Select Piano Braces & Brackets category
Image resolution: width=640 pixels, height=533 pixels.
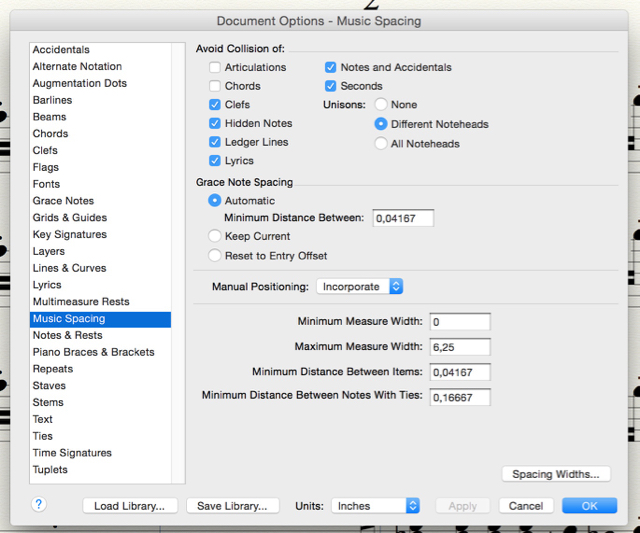click(93, 352)
